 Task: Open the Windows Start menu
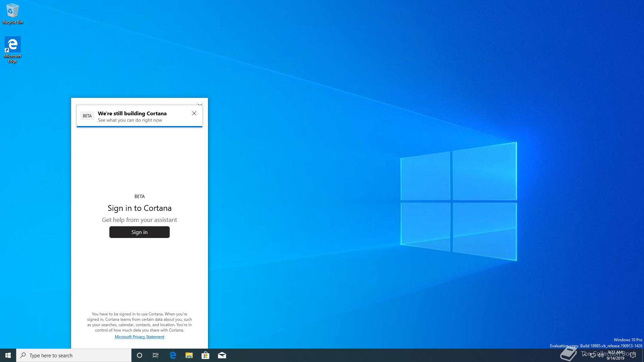pos(8,355)
